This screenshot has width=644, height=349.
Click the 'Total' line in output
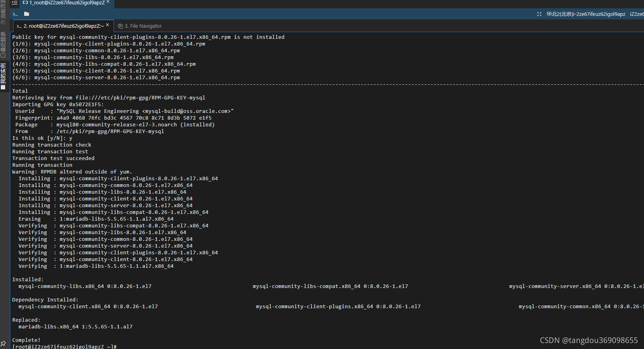[x=20, y=91]
